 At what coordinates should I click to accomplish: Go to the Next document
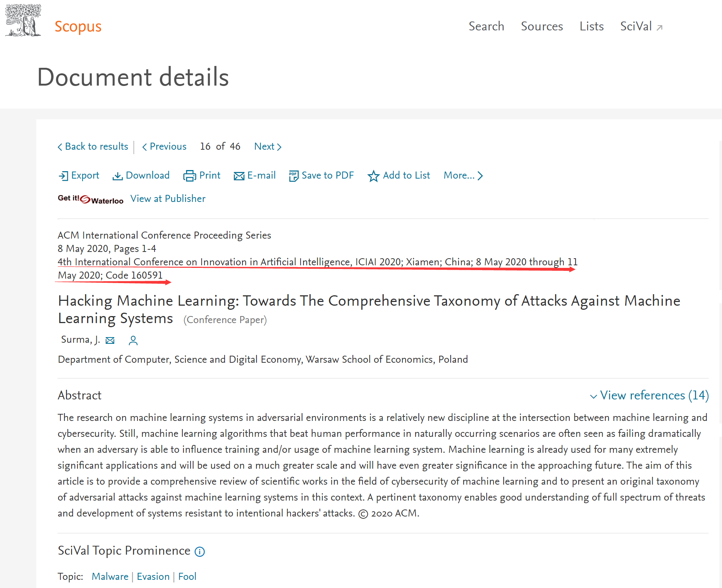click(268, 146)
